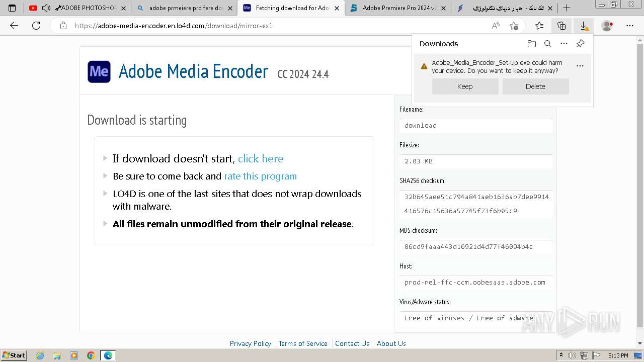
Task: Switch to Adobe Premiere Pro 2024 tab
Action: point(398,8)
